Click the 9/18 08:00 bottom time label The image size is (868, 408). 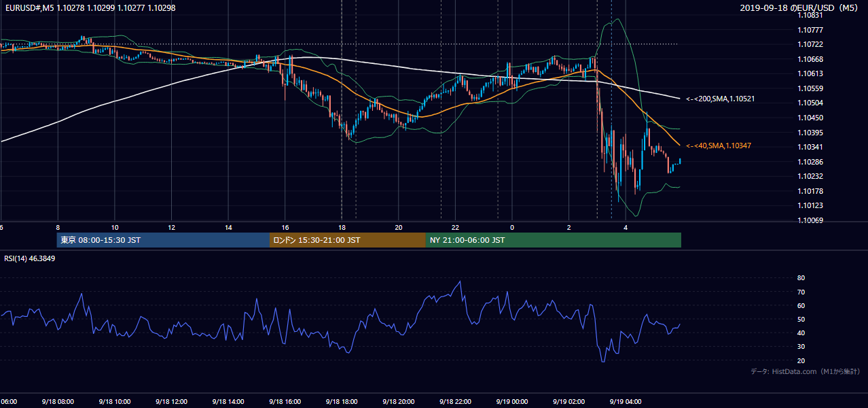click(x=56, y=401)
